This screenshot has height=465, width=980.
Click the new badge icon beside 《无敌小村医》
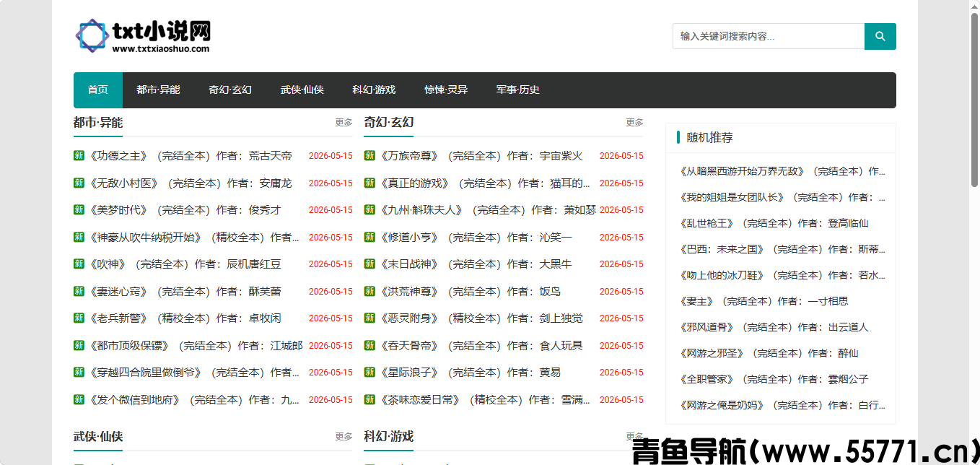[79, 183]
